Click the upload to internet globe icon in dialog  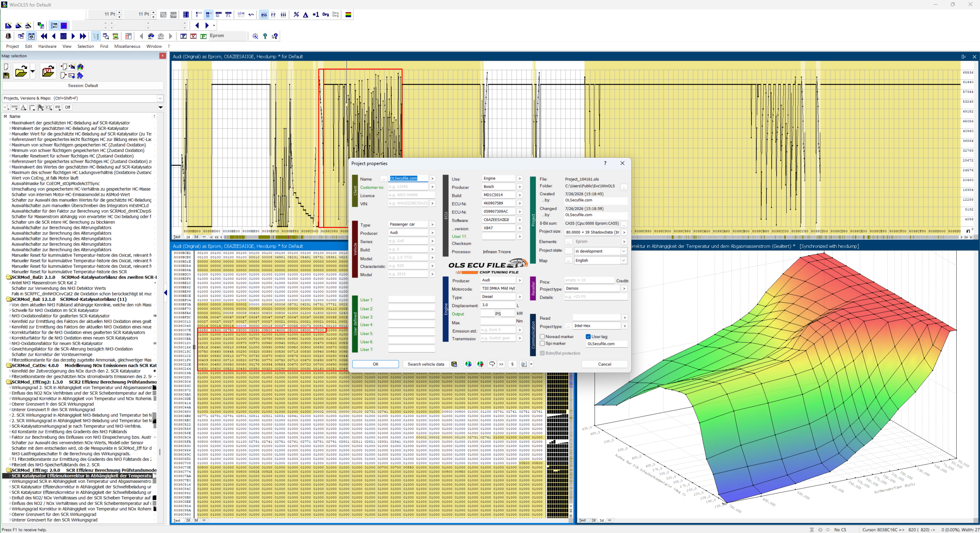pos(480,364)
